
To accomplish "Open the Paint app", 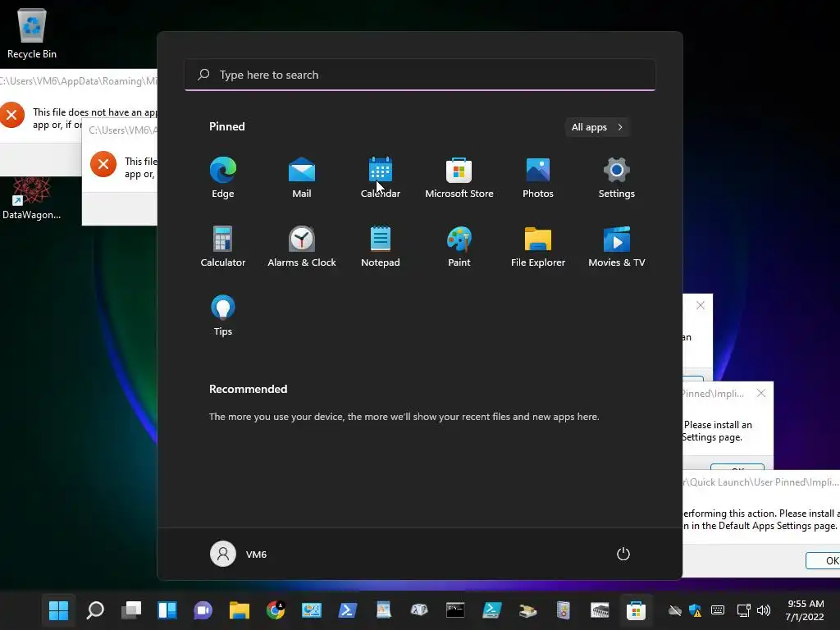I will tap(459, 247).
